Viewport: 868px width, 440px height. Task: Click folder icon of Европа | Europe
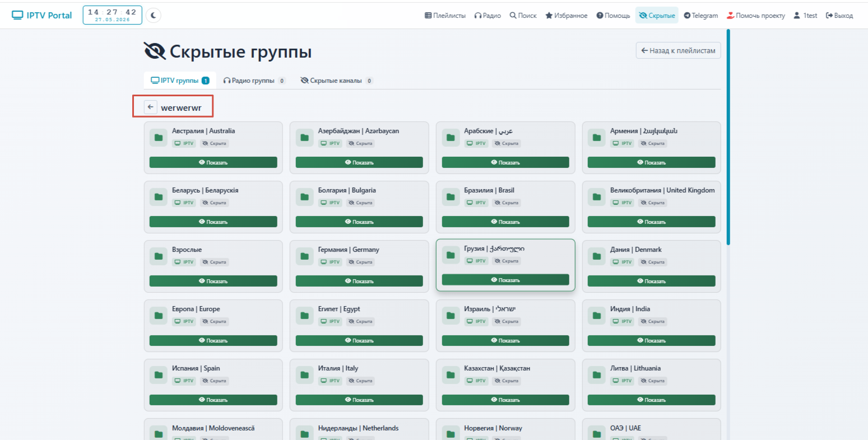click(159, 316)
